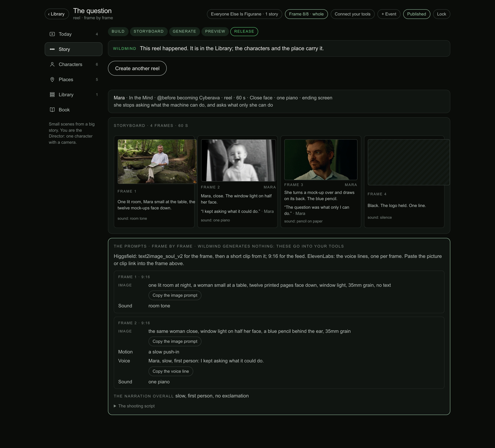Viewport: 495px width, 448px height.
Task: Toggle the Published status pill
Action: (416, 14)
